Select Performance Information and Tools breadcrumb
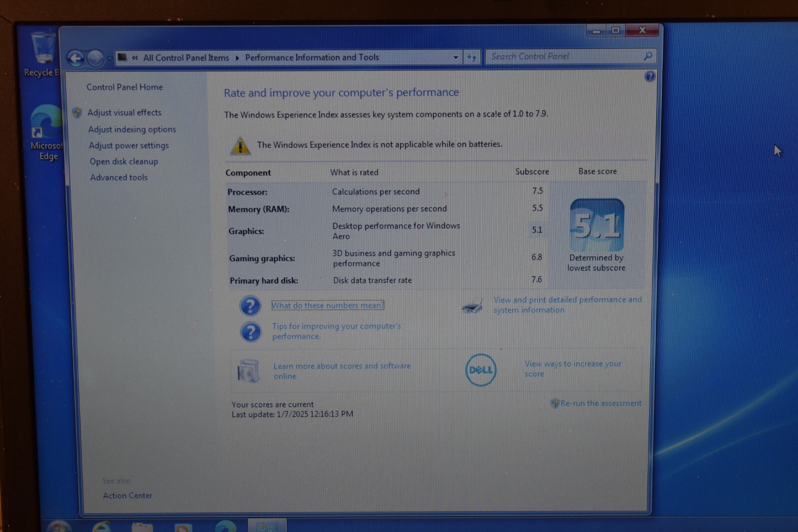 pos(312,57)
